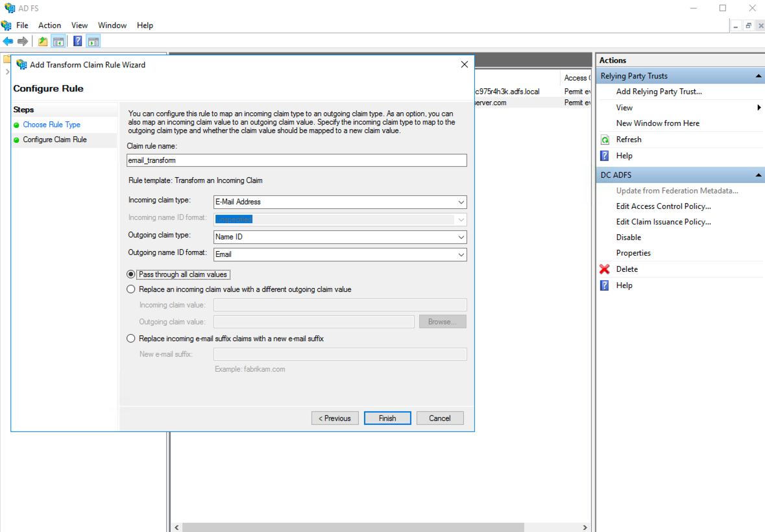Collapse the Relying Party Trusts section
Screen dimensions: 765x532
click(x=758, y=75)
